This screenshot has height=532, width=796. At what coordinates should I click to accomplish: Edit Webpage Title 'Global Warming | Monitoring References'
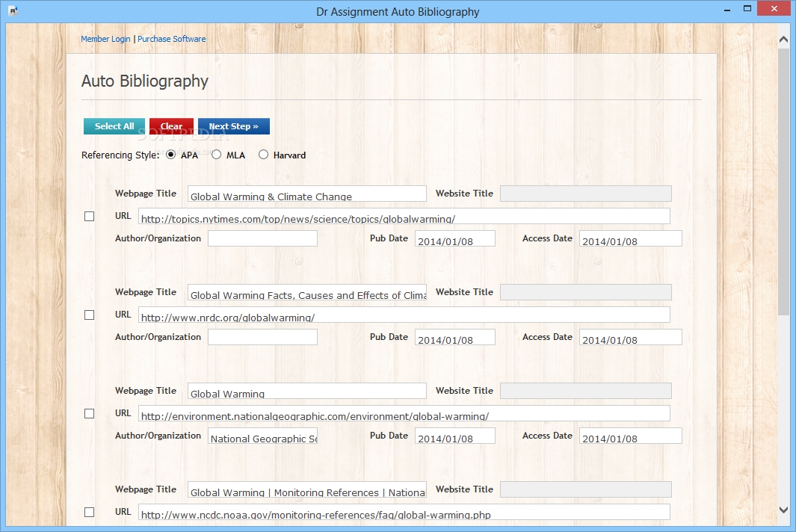click(306, 489)
